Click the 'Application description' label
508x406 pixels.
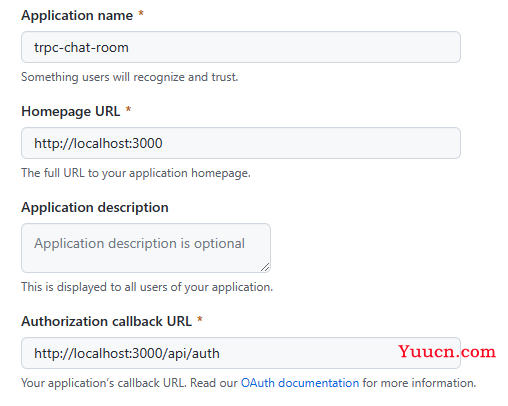(x=95, y=207)
